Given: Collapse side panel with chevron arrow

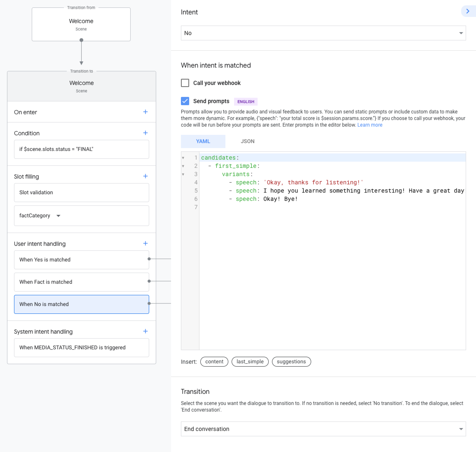Looking at the screenshot, I should 468,11.
